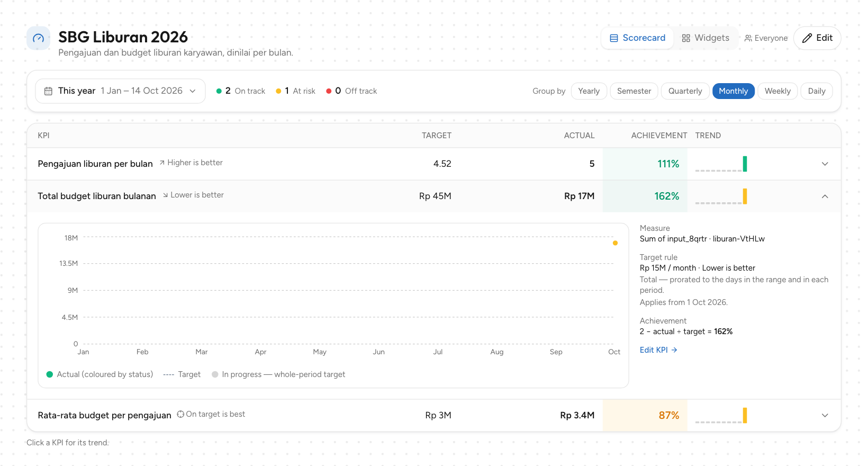This screenshot has height=466, width=868.
Task: Group by Daily
Action: 817,91
